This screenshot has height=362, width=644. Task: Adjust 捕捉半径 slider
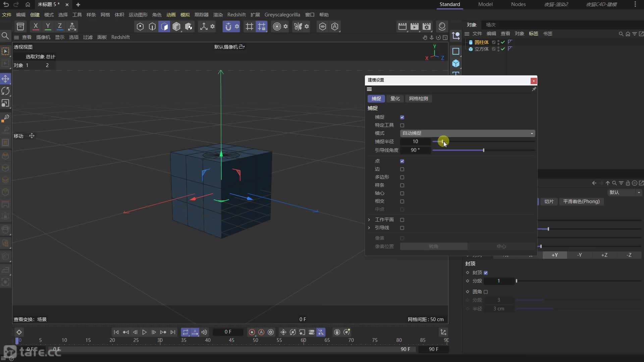point(484,141)
